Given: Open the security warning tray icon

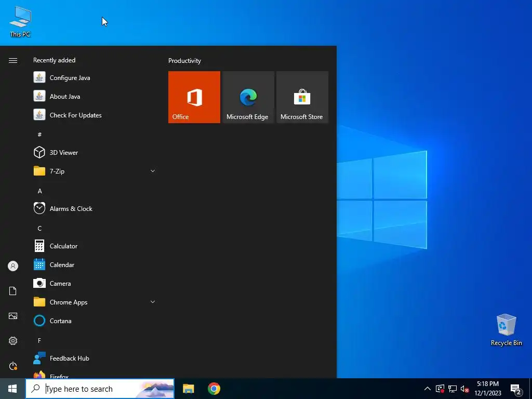Looking at the screenshot, I should point(440,389).
